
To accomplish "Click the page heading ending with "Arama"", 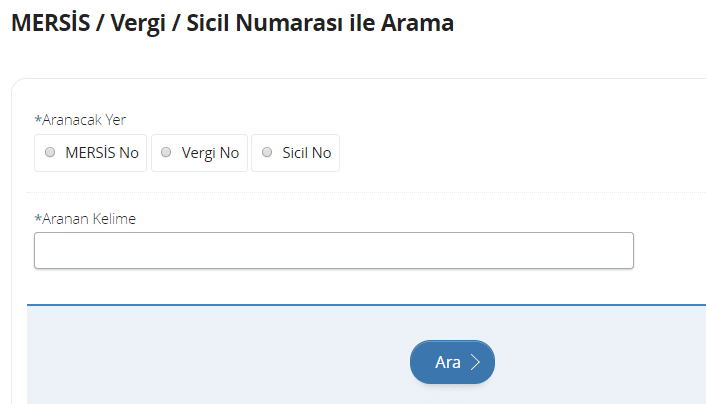I will point(232,23).
